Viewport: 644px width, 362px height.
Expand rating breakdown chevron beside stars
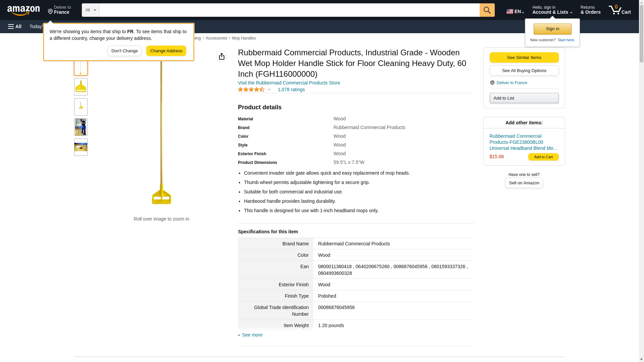[269, 89]
